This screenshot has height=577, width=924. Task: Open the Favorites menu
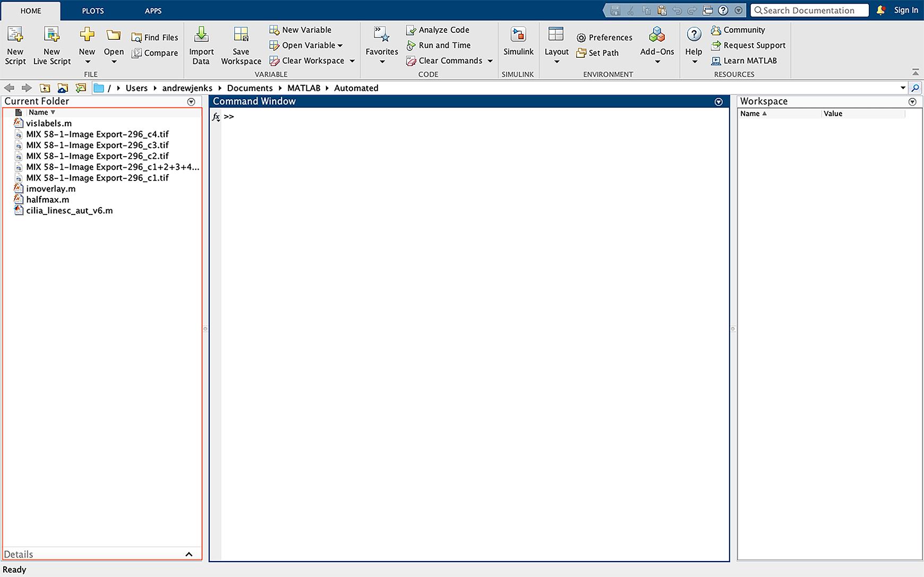(x=382, y=46)
